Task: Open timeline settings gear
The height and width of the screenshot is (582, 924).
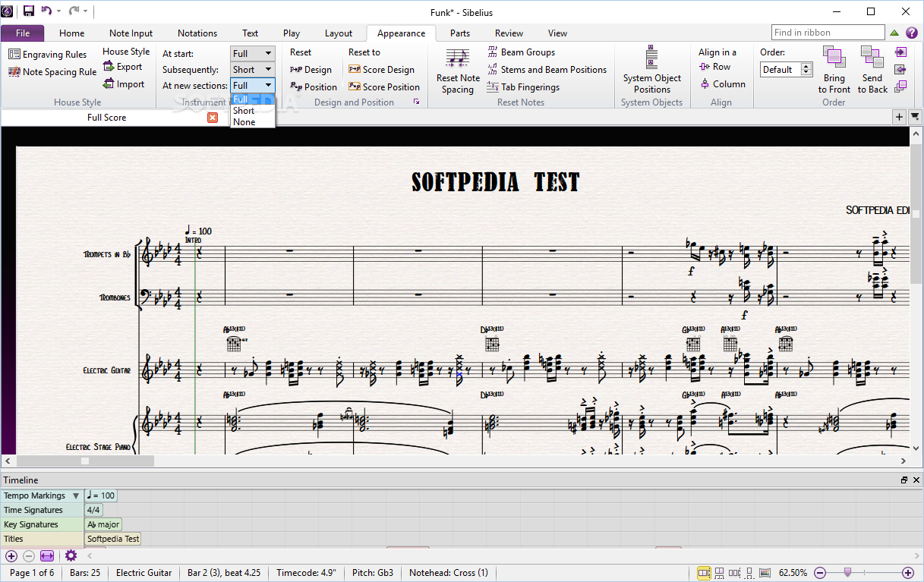Action: (71, 556)
